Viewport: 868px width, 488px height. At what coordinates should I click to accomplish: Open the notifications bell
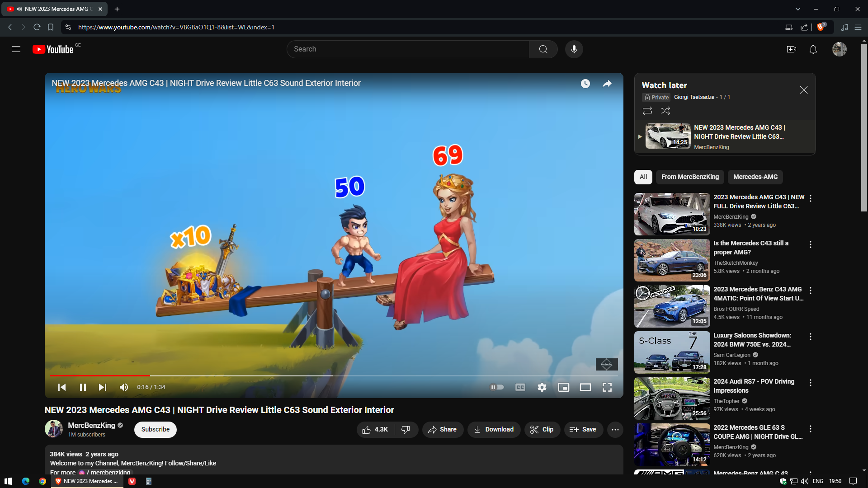(x=813, y=49)
